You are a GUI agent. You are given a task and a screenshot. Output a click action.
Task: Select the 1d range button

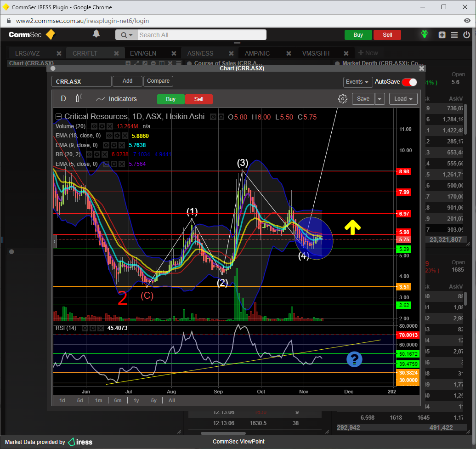click(x=62, y=400)
